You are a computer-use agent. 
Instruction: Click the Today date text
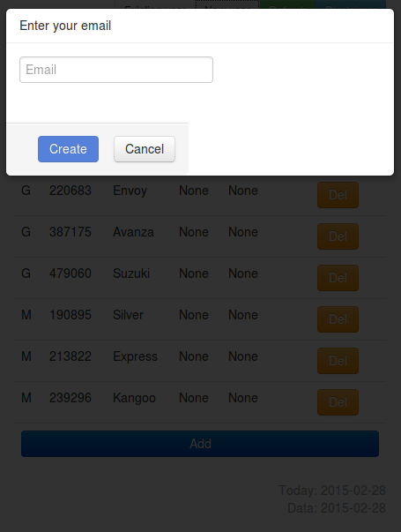coord(332,491)
